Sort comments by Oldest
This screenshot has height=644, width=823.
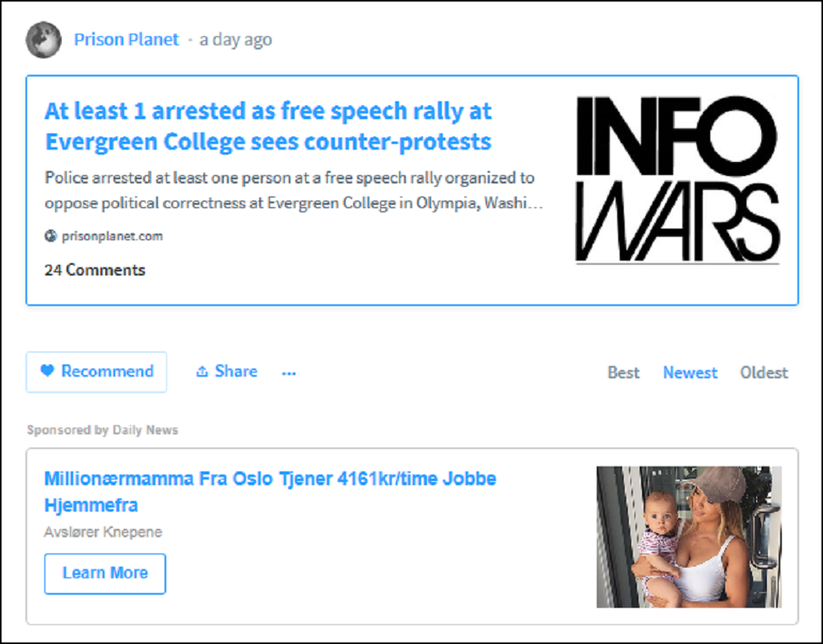pyautogui.click(x=764, y=373)
